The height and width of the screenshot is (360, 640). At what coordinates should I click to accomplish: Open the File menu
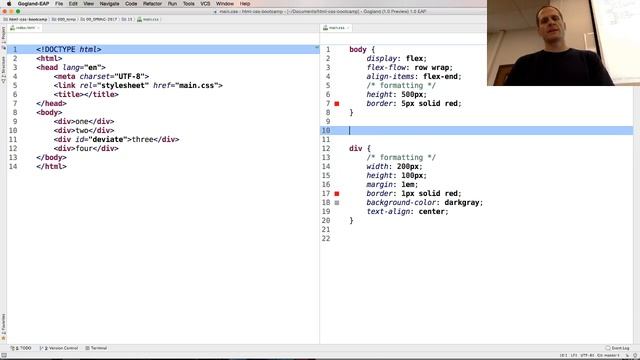59,4
